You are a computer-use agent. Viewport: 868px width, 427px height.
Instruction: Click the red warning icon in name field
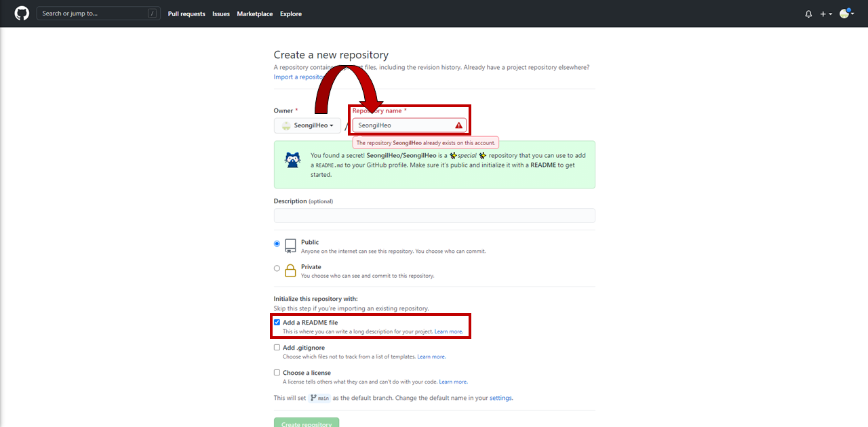pyautogui.click(x=458, y=125)
